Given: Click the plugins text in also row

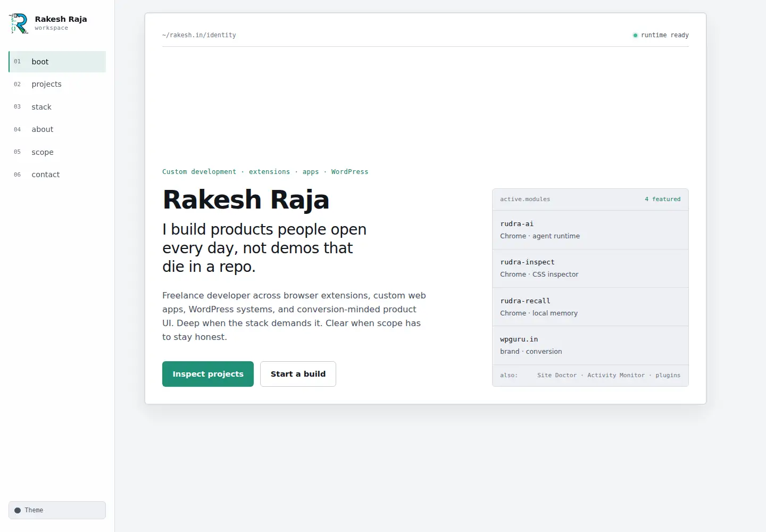Looking at the screenshot, I should 668,375.
